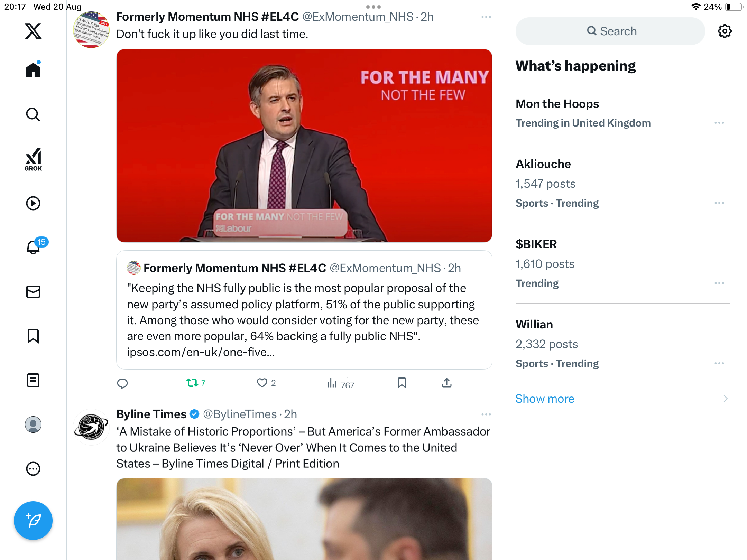
Task: Open the Grok assistant icon
Action: 33,159
